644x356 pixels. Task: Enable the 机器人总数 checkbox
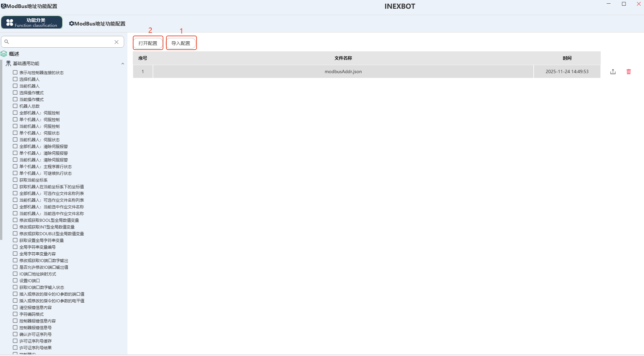[15, 106]
